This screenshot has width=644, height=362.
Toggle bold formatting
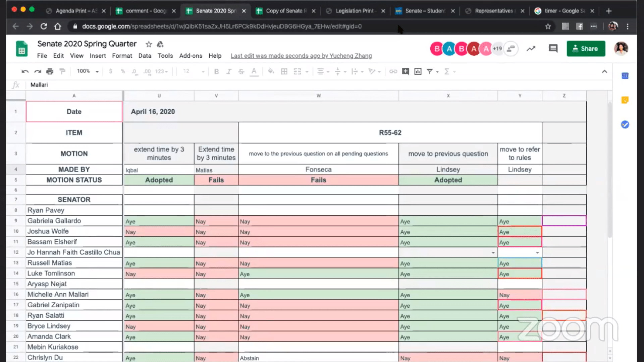[216, 71]
